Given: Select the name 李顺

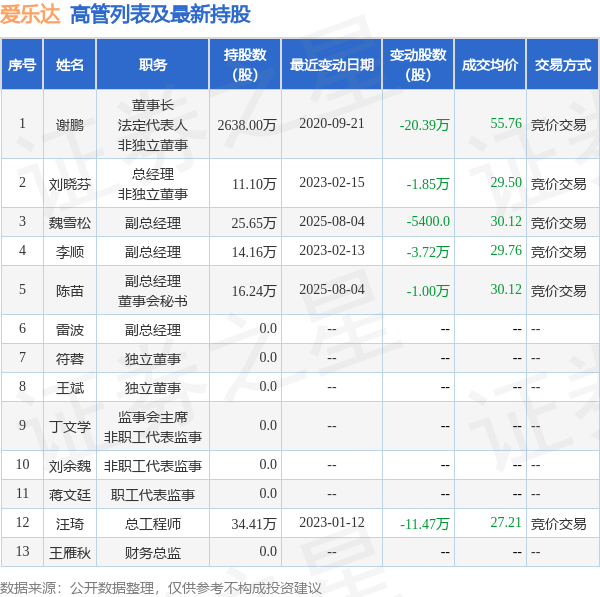Looking at the screenshot, I should [70, 252].
